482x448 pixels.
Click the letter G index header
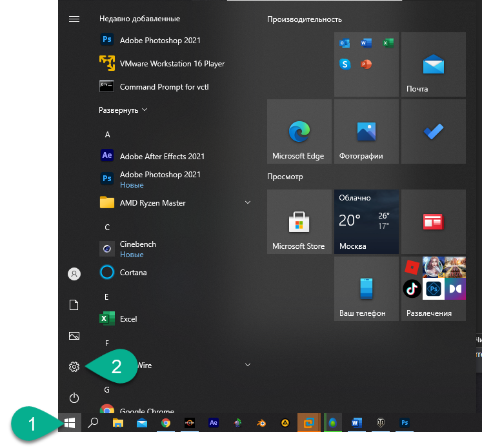click(106, 389)
